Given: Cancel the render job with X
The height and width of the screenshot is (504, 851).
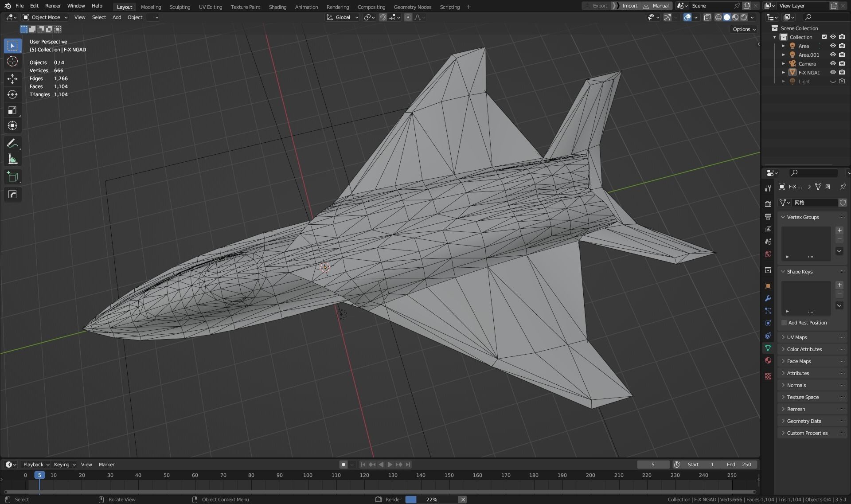Looking at the screenshot, I should [463, 500].
